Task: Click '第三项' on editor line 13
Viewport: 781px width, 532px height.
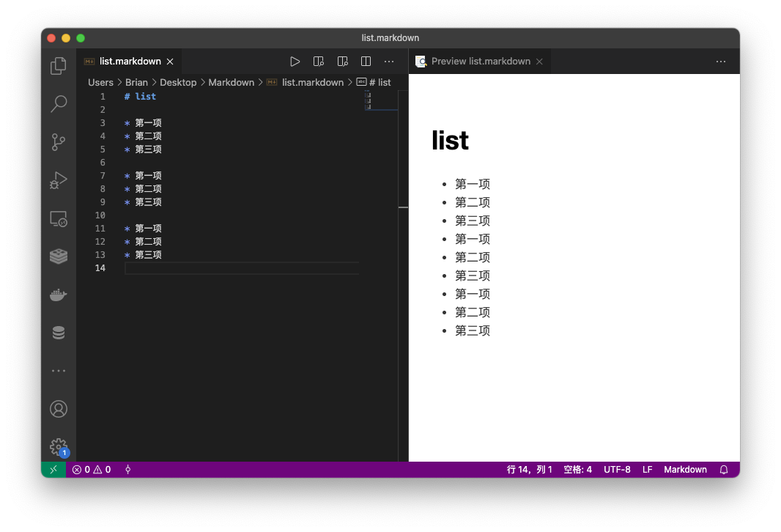Action: tap(149, 254)
